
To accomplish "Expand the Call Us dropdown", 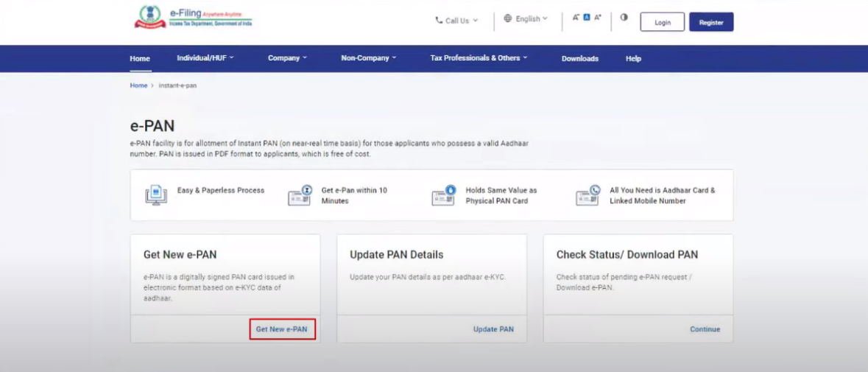I will [456, 21].
